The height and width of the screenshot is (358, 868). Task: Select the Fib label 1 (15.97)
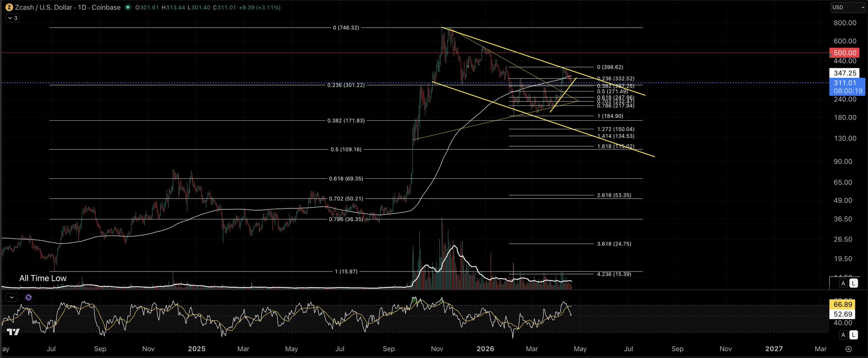[x=346, y=272]
